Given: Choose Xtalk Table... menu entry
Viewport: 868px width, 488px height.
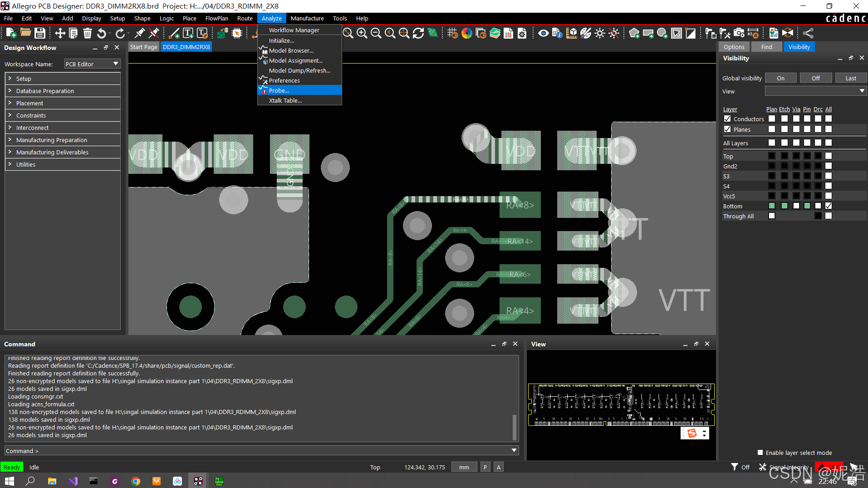Looking at the screenshot, I should click(299, 100).
